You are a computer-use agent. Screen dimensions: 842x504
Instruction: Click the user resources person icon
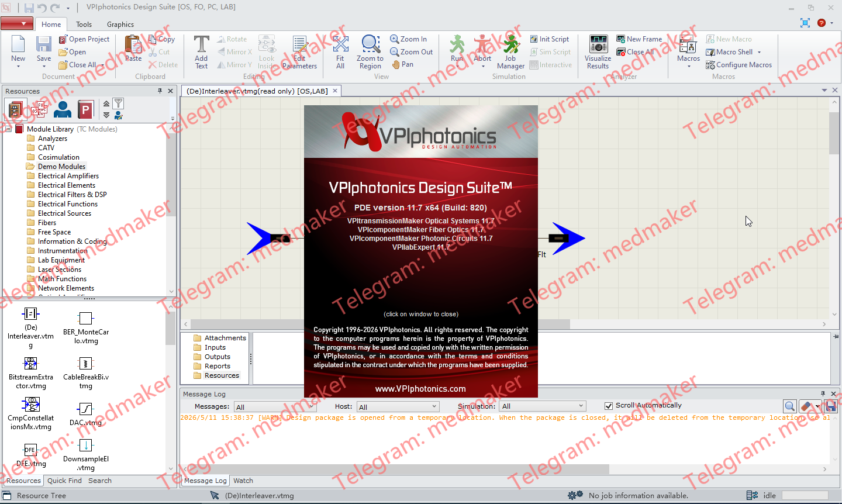[62, 109]
